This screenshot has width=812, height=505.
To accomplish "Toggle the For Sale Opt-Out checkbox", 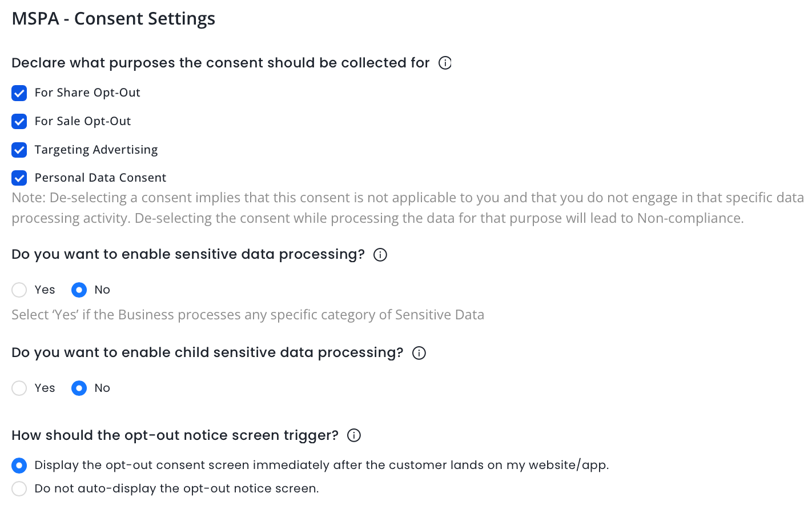I will 19,122.
